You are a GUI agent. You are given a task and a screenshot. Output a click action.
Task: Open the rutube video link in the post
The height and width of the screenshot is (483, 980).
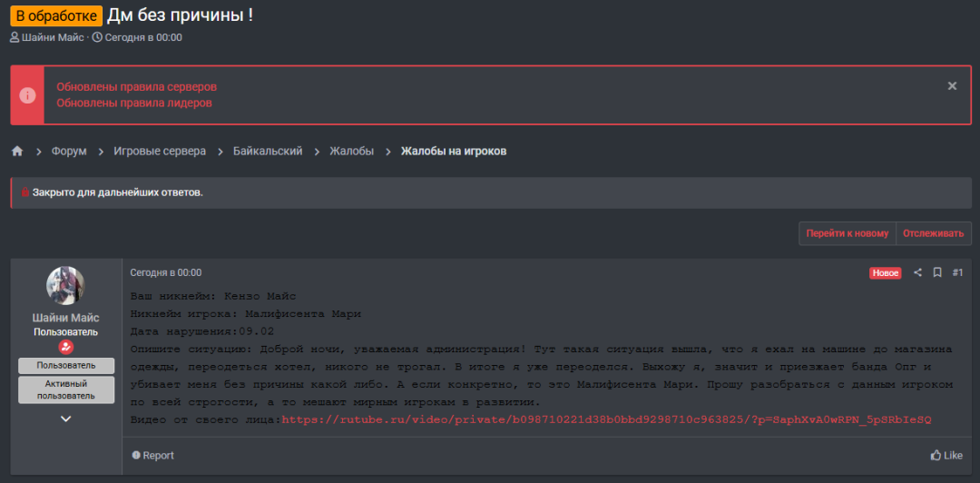606,419
